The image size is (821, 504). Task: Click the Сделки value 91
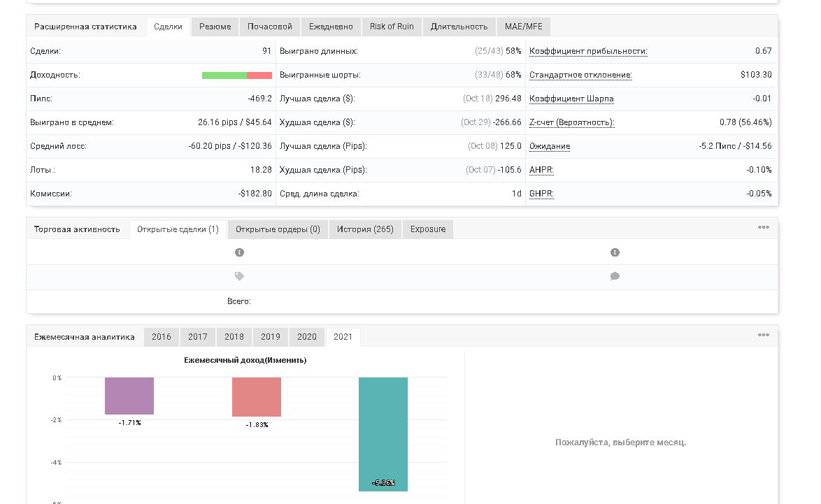[x=266, y=51]
